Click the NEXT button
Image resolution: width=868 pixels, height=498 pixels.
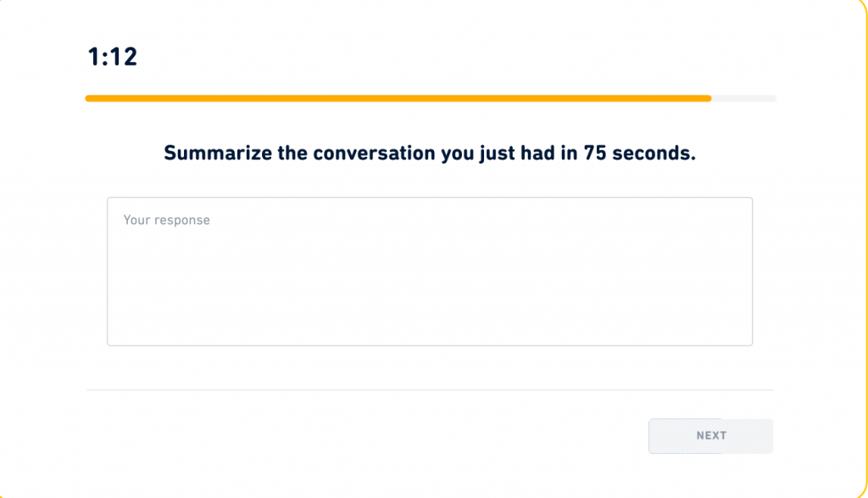(x=710, y=436)
